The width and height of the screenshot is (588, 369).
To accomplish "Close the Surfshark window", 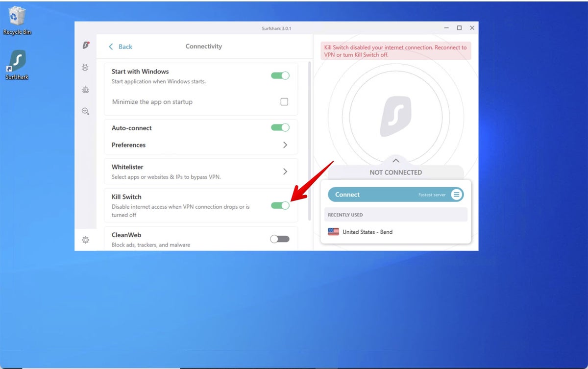I will click(x=472, y=28).
